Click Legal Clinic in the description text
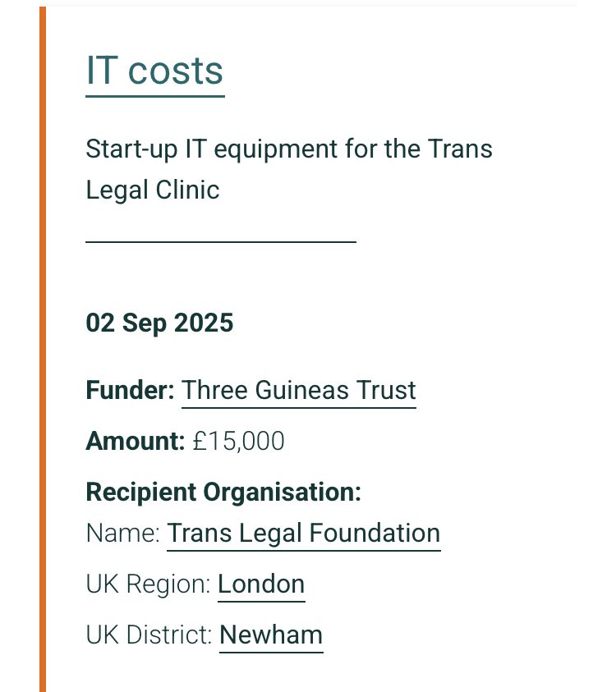 click(x=153, y=190)
